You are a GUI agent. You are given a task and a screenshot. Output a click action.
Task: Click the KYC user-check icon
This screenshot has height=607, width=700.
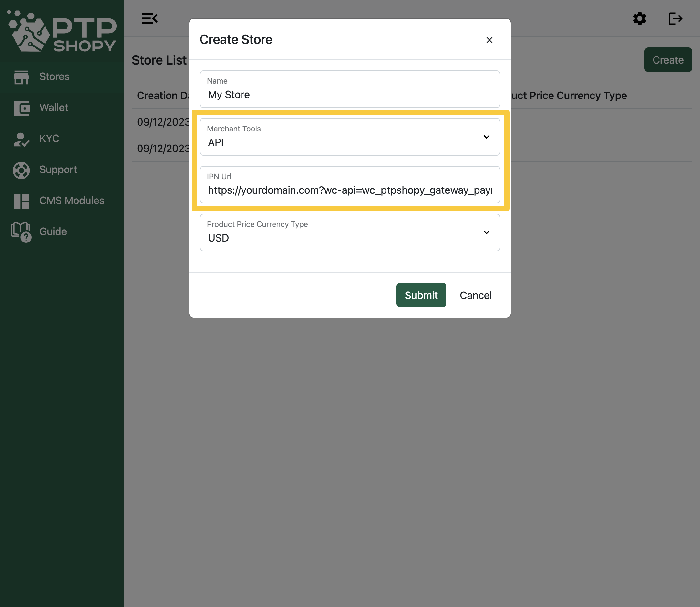tap(21, 139)
